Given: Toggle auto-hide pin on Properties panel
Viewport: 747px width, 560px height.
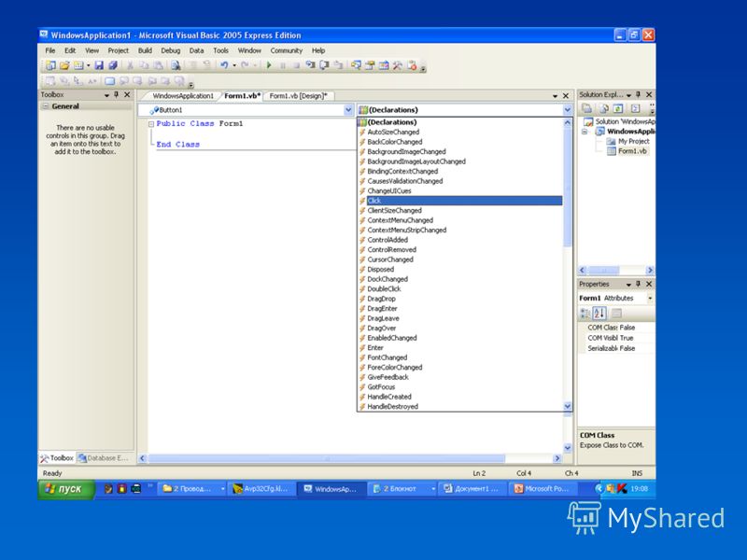Looking at the screenshot, I should pyautogui.click(x=639, y=284).
